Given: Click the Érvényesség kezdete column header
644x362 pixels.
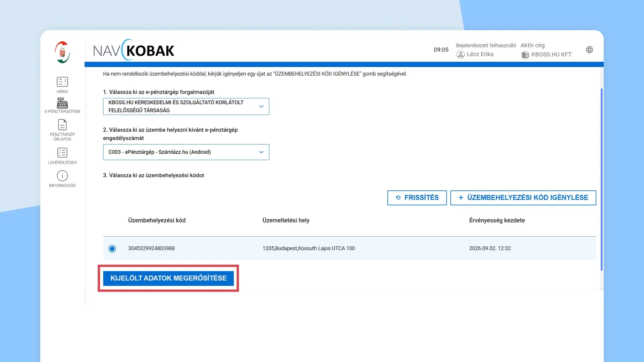Looking at the screenshot, I should coord(497,221).
